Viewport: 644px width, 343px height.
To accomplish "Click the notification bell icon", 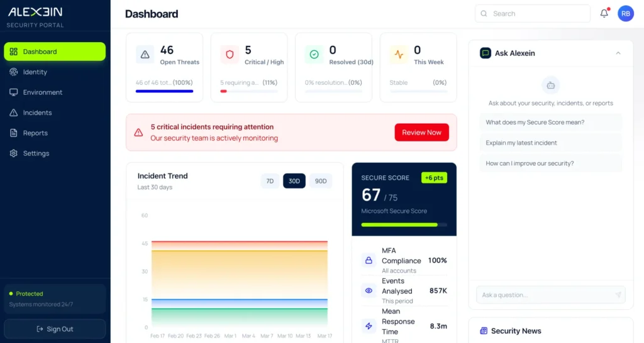I will click(x=604, y=13).
